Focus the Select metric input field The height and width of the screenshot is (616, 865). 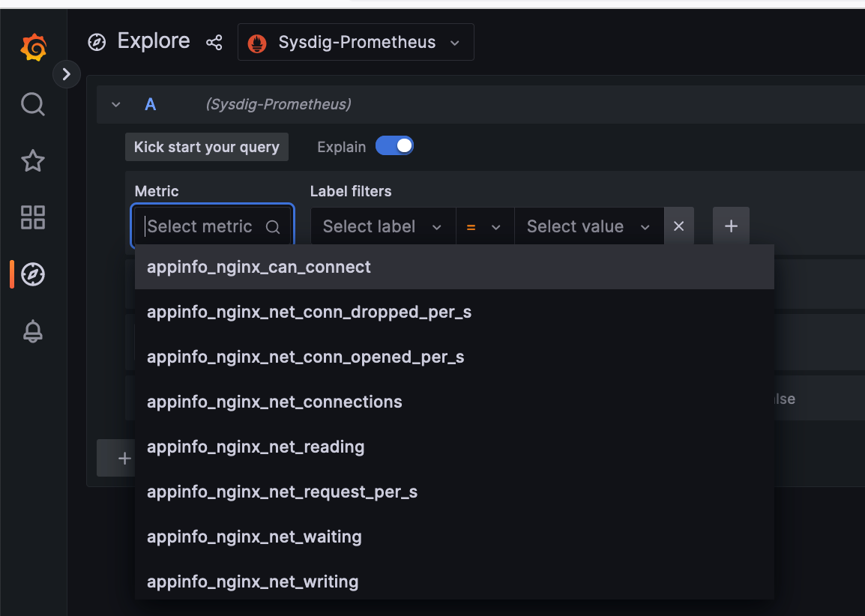tap(212, 226)
